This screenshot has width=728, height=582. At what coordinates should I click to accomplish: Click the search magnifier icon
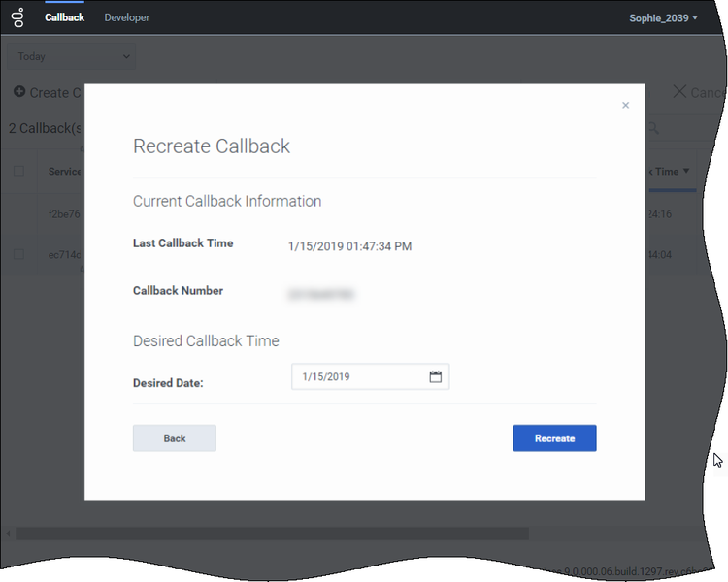(655, 128)
